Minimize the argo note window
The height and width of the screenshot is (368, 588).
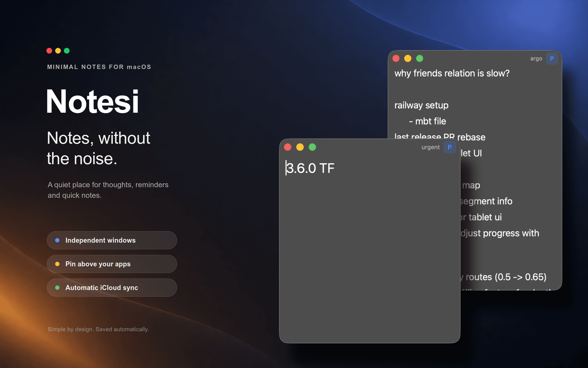(x=408, y=58)
